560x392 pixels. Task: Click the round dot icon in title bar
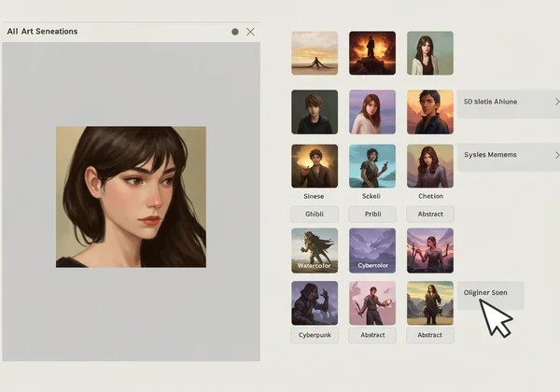point(235,32)
